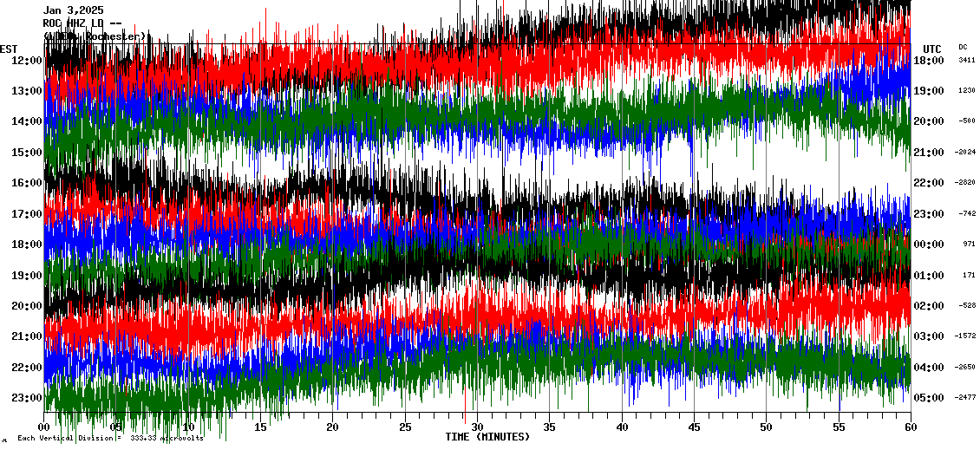Select the 15:00 EST row label
This screenshot has height=450, width=980.
tap(28, 153)
